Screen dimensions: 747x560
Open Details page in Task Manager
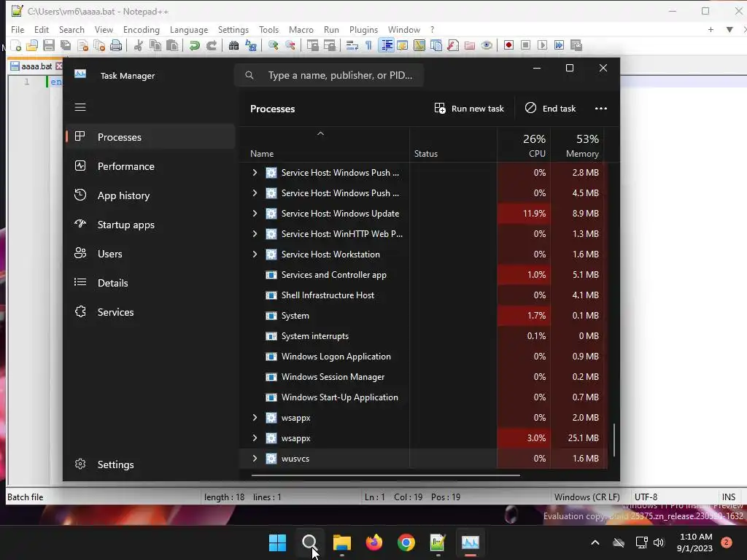click(149, 283)
